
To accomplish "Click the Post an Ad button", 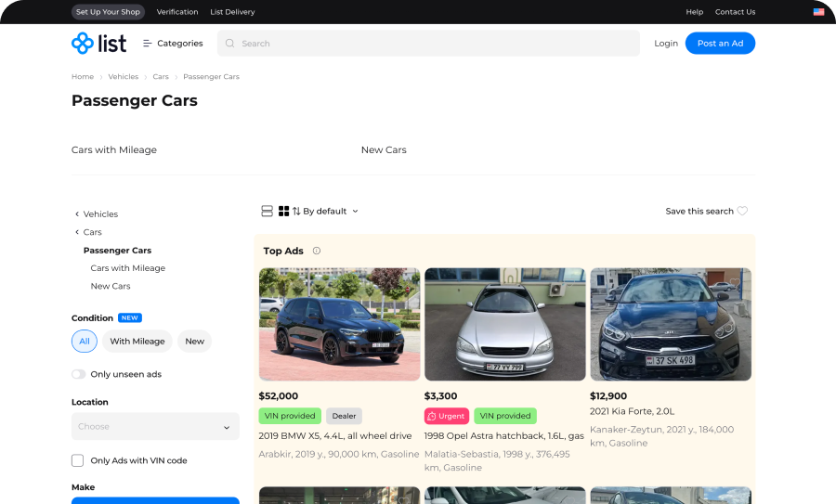I will pos(720,43).
